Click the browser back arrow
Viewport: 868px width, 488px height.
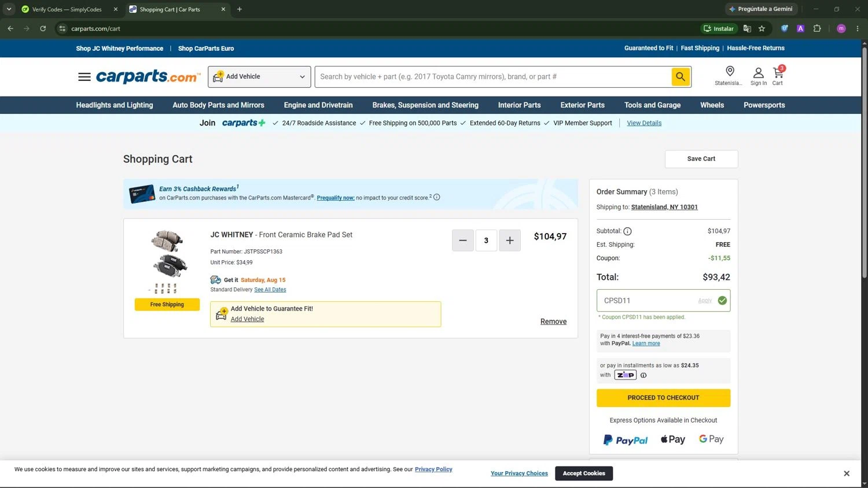10,28
